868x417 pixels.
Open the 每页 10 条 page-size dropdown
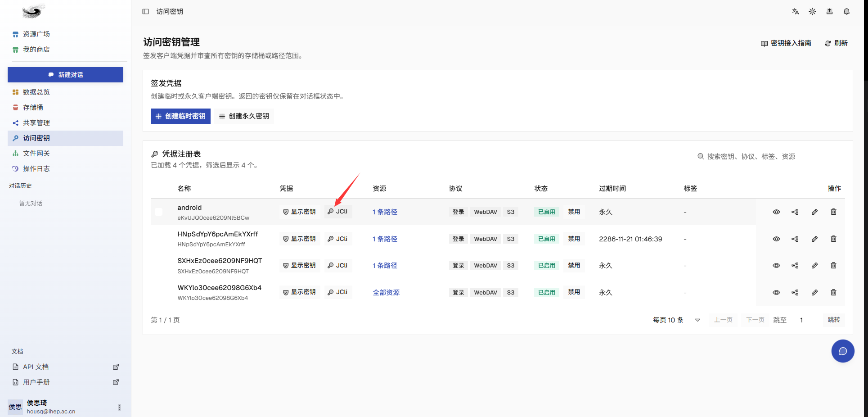677,320
